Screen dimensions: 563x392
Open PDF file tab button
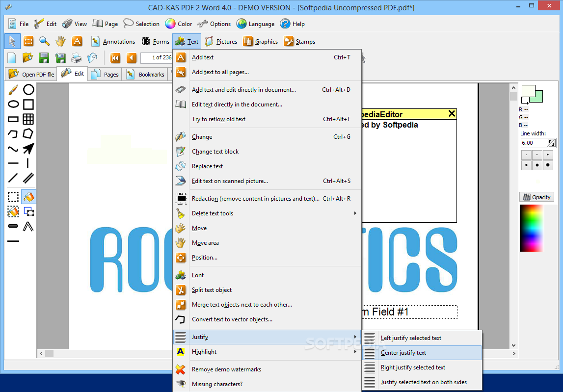click(x=31, y=74)
